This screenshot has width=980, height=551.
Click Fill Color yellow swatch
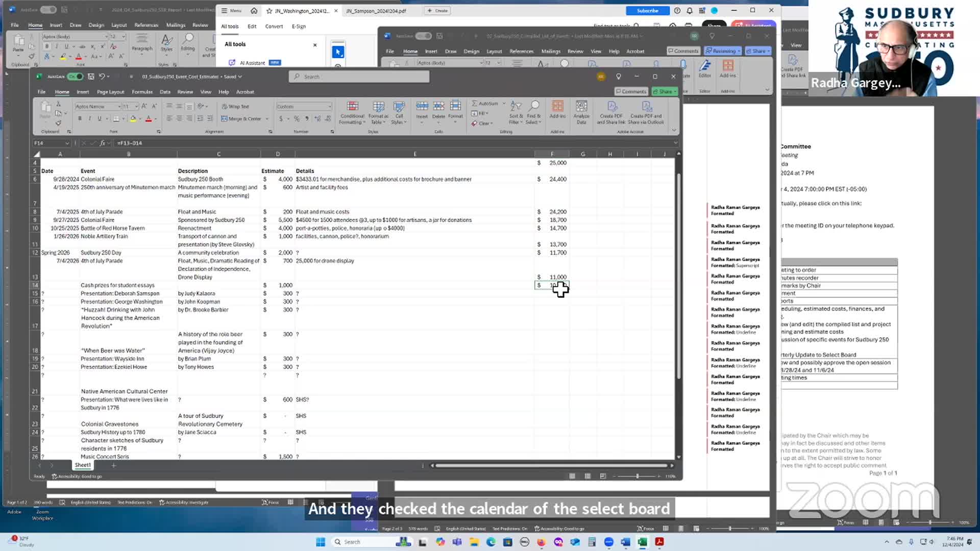point(133,119)
